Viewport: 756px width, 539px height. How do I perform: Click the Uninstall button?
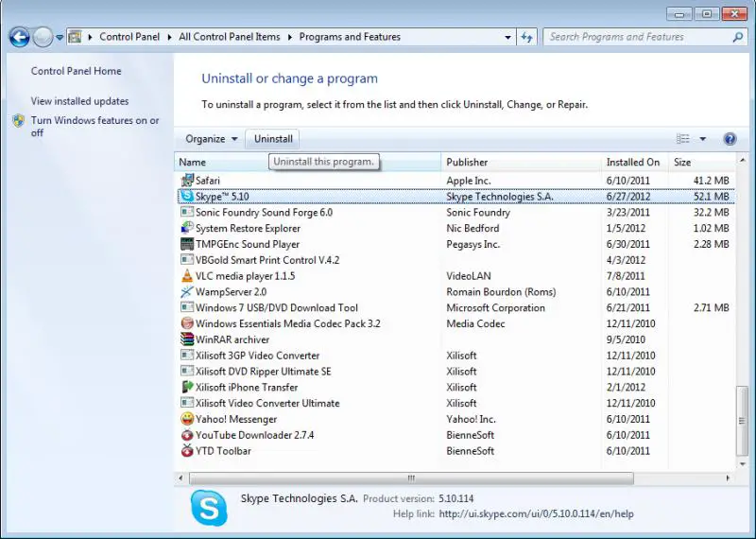point(273,139)
